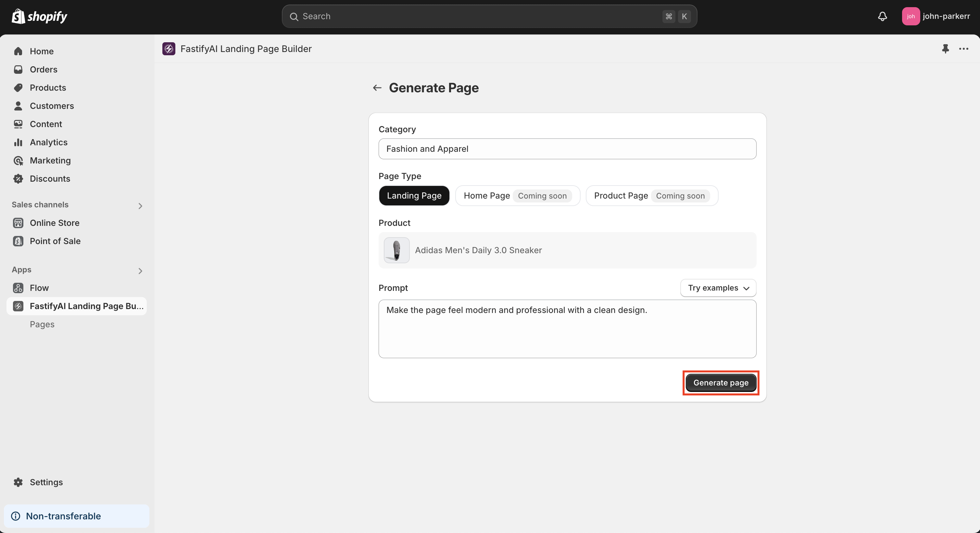Open the Orders menu item
The width and height of the screenshot is (980, 533).
pyautogui.click(x=44, y=69)
